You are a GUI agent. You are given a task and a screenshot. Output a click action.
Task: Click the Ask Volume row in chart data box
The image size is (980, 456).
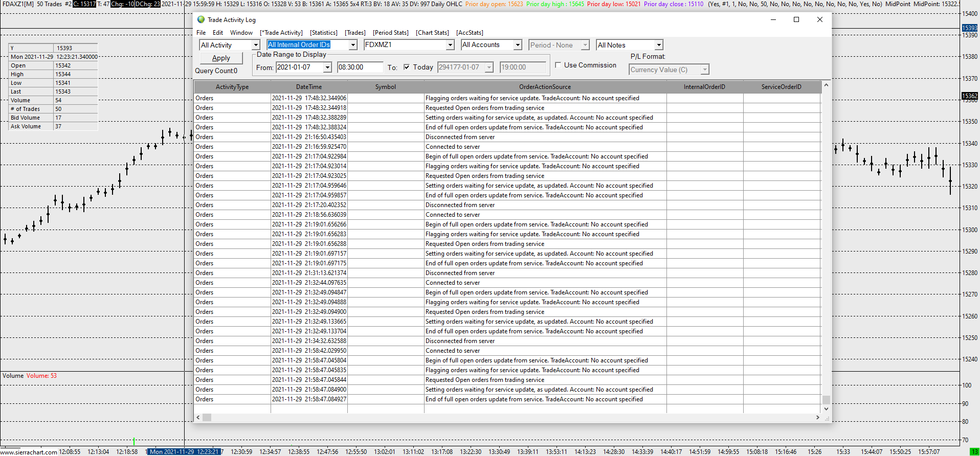[x=53, y=126]
